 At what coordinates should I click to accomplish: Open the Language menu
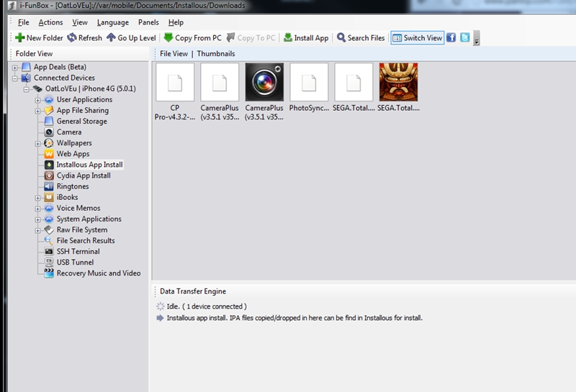click(x=113, y=22)
